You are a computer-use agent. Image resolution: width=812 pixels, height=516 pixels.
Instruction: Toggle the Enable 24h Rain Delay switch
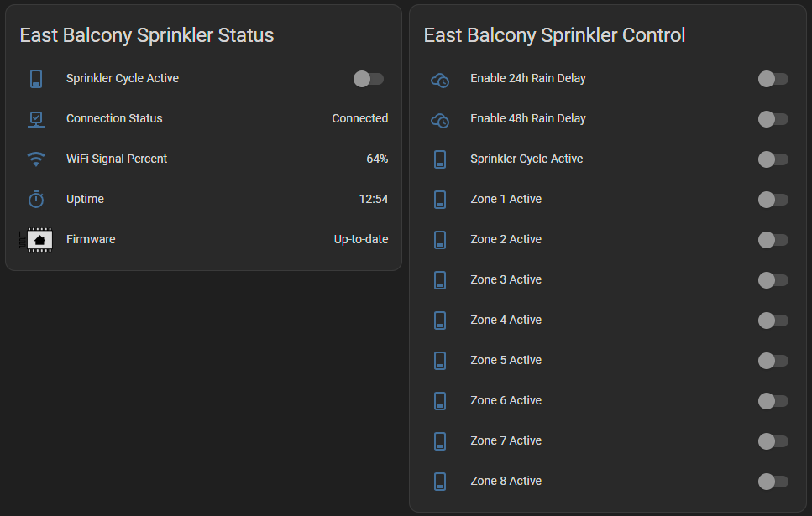coord(773,79)
